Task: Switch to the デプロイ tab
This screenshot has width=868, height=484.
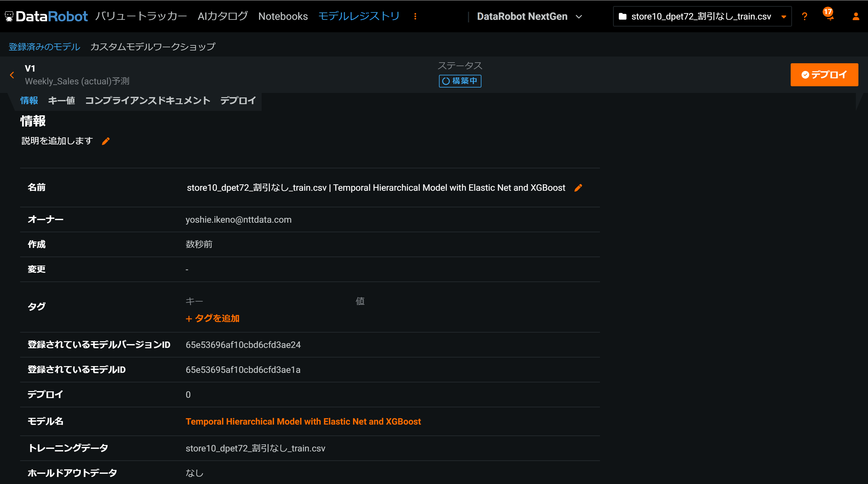Action: point(238,100)
